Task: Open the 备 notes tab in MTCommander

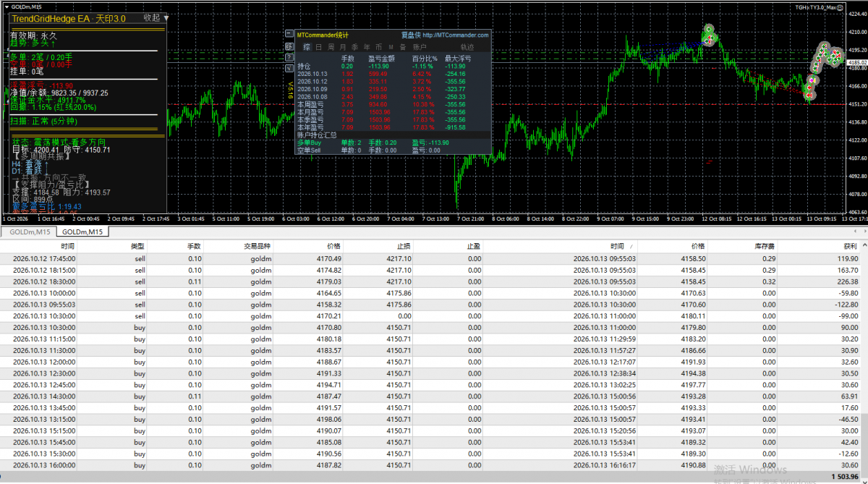Action: click(x=403, y=46)
